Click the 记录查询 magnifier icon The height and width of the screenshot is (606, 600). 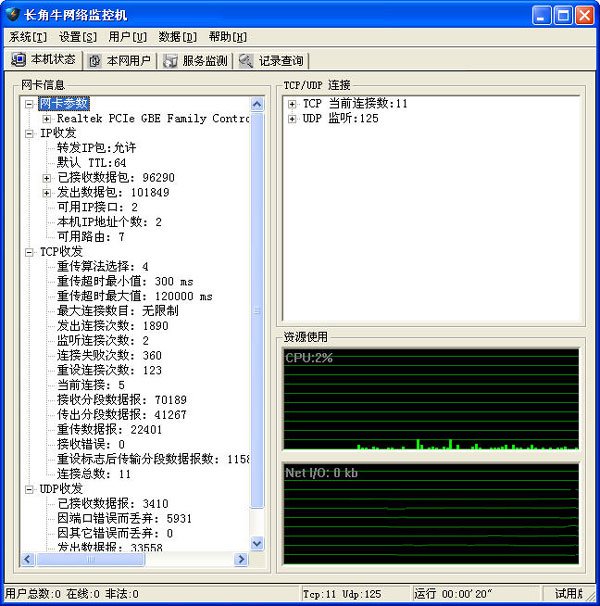point(246,61)
